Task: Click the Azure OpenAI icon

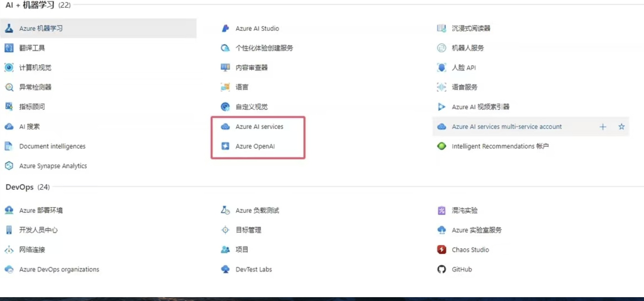Action: pyautogui.click(x=225, y=146)
